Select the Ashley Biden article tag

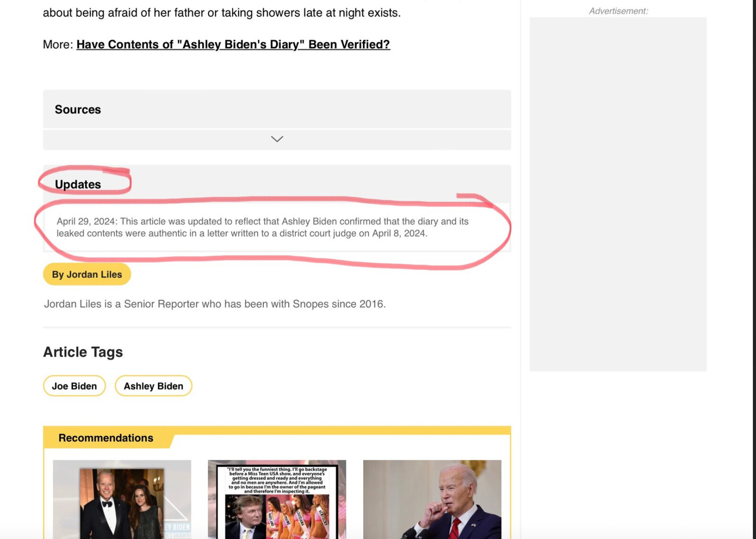pyautogui.click(x=154, y=386)
